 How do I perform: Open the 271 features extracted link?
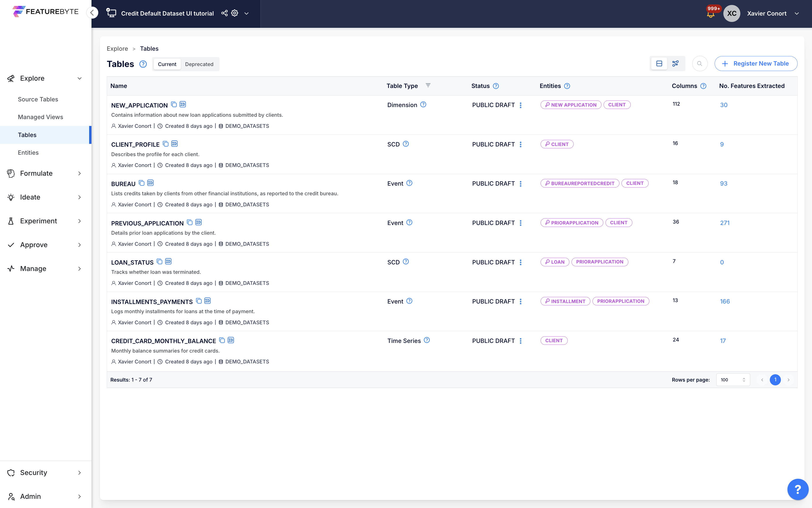coord(724,223)
